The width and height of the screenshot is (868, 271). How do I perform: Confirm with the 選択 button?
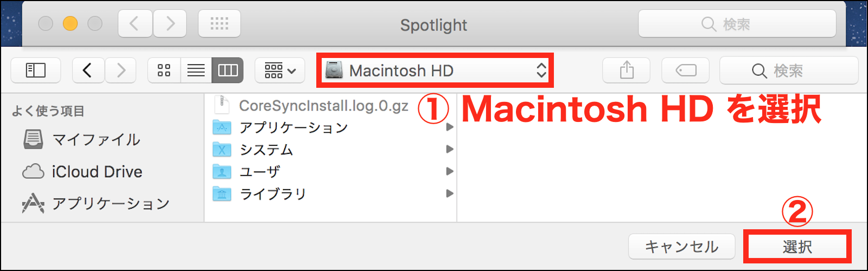click(x=797, y=247)
